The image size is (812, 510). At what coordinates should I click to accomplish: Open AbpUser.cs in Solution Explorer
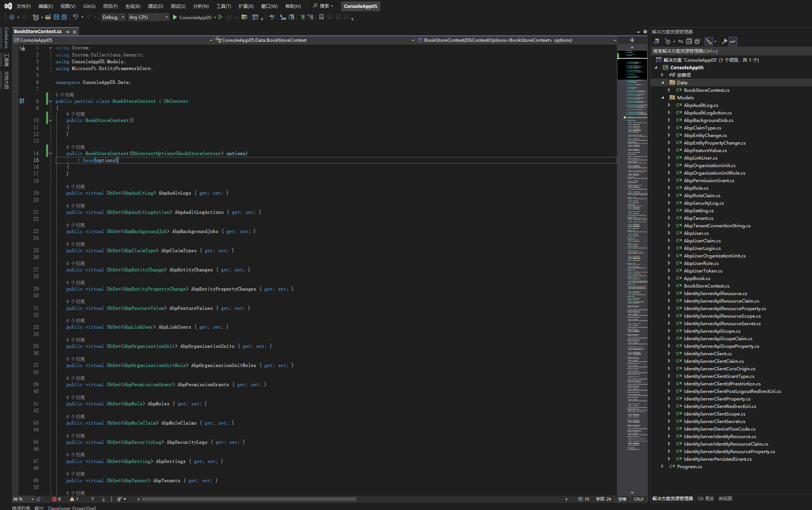(x=696, y=233)
